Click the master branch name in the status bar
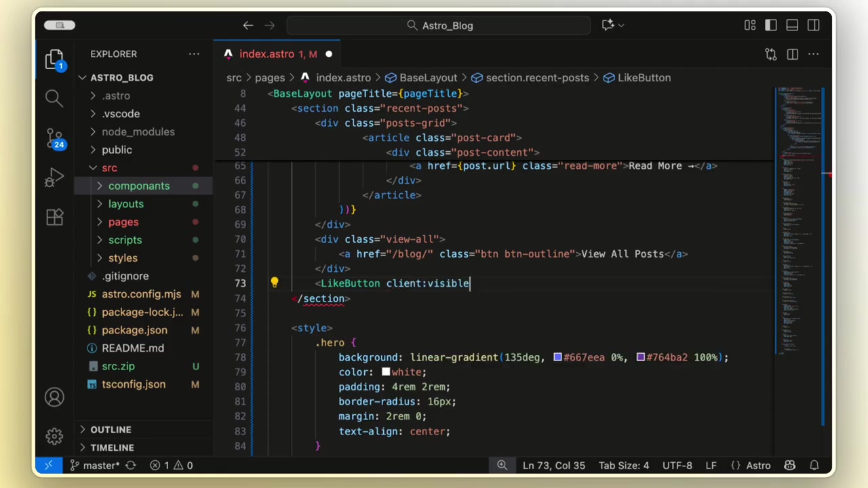868x488 pixels. pos(100,465)
